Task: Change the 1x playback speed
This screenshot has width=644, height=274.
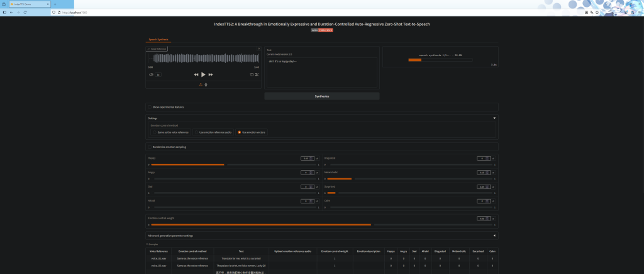Action: tap(158, 74)
